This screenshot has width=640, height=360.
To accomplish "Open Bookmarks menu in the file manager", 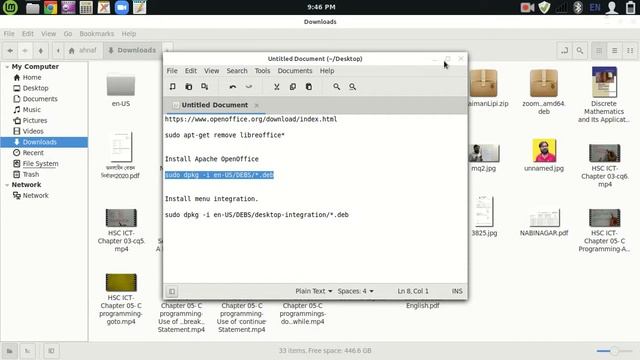I will [96, 34].
